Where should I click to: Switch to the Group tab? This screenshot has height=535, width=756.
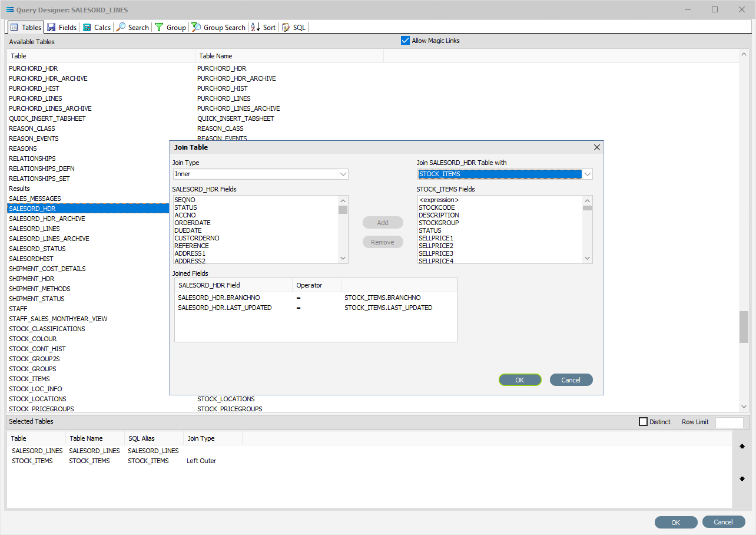pyautogui.click(x=170, y=27)
